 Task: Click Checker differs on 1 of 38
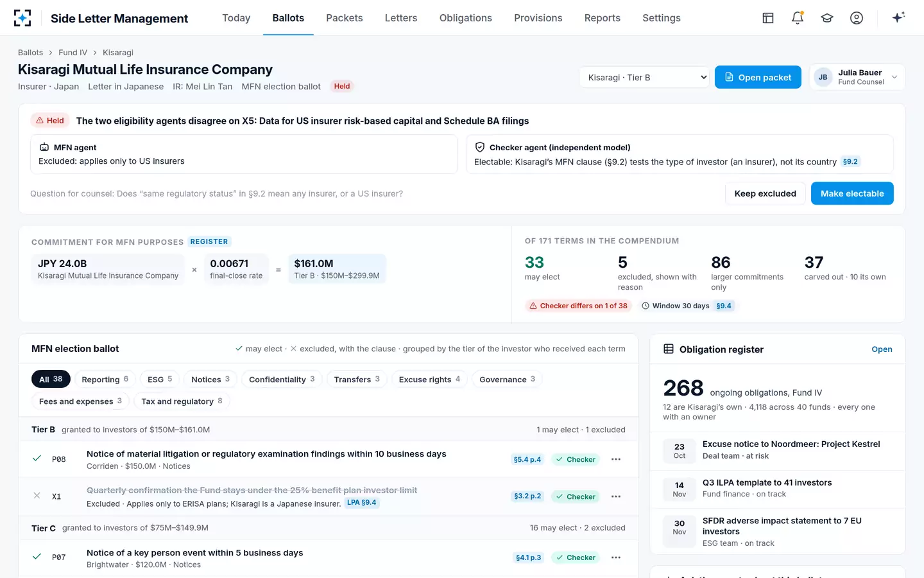577,306
